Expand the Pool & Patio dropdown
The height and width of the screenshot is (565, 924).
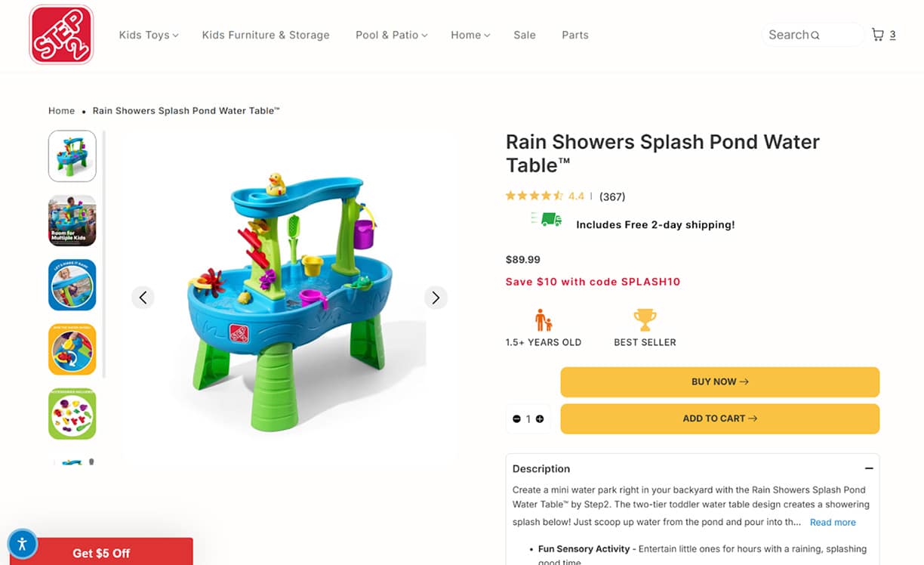(391, 35)
